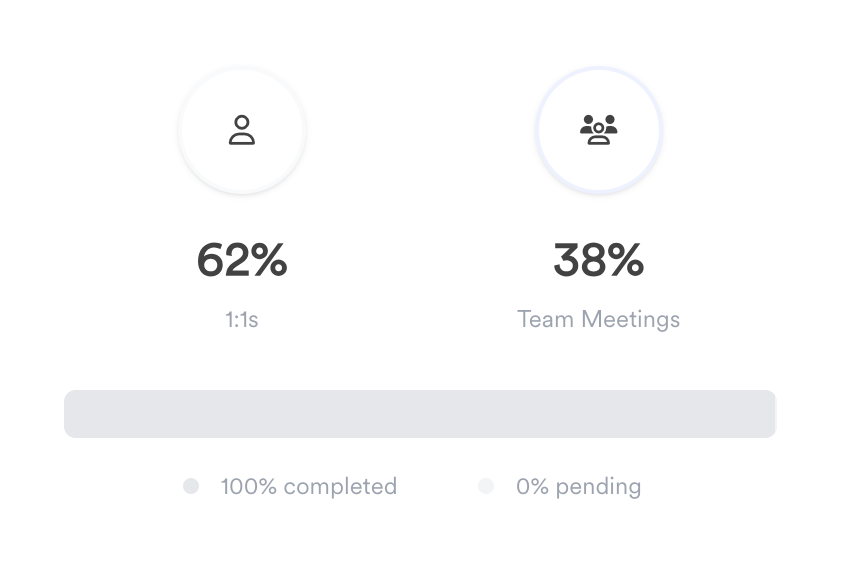The height and width of the screenshot is (563, 841).
Task: Hide the completed series via its dot
Action: click(x=191, y=486)
